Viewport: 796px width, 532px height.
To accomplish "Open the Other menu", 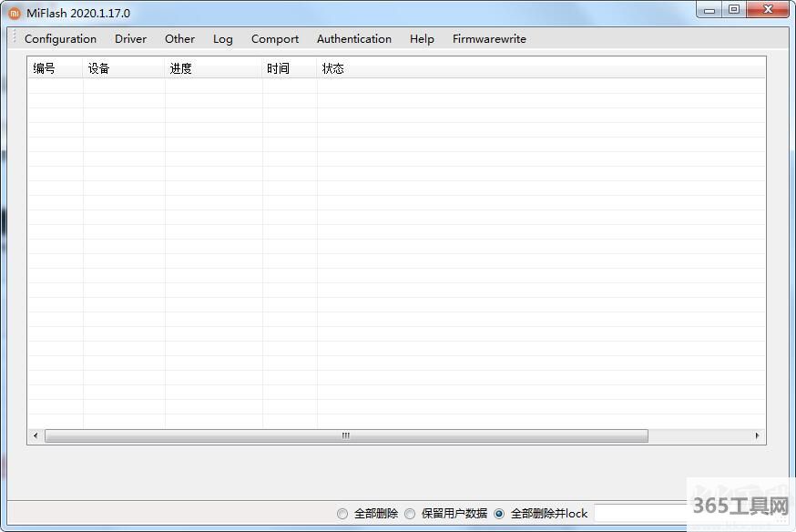I will (x=179, y=39).
